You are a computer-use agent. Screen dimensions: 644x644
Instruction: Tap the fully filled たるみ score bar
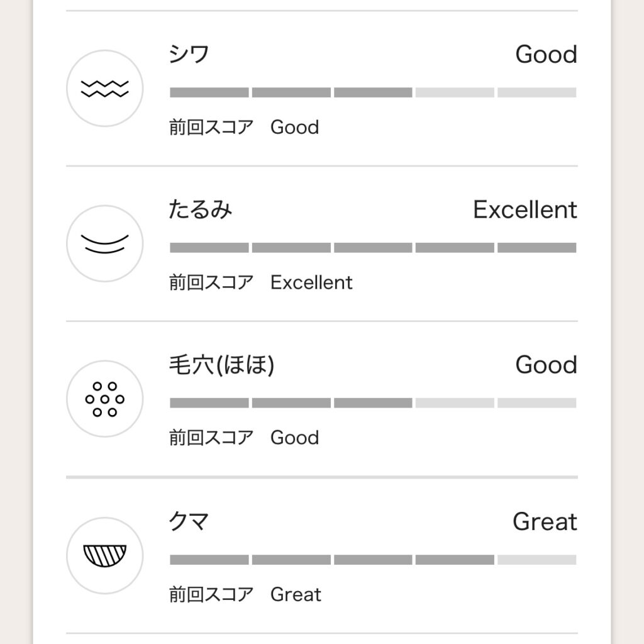(372, 247)
